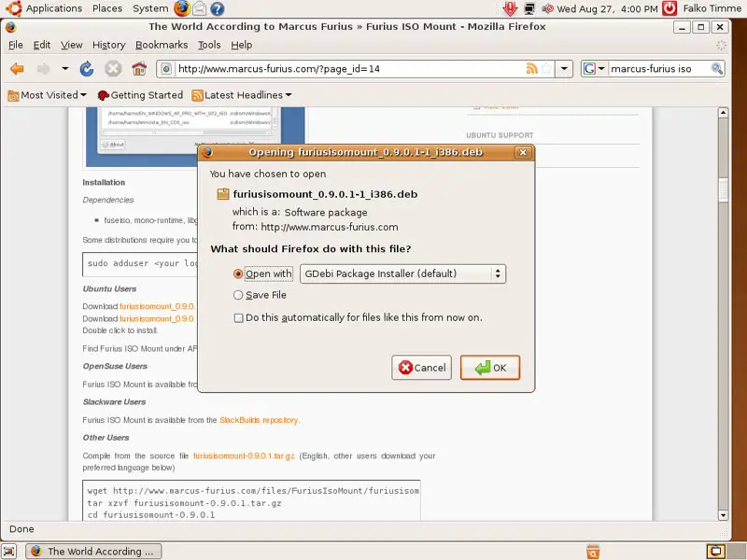Open the Places menu in top panel

coord(107,8)
